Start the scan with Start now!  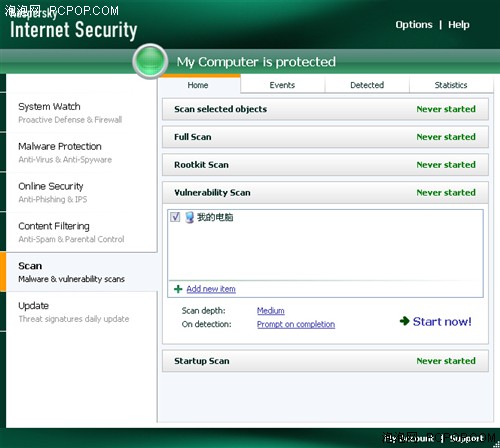[442, 322]
